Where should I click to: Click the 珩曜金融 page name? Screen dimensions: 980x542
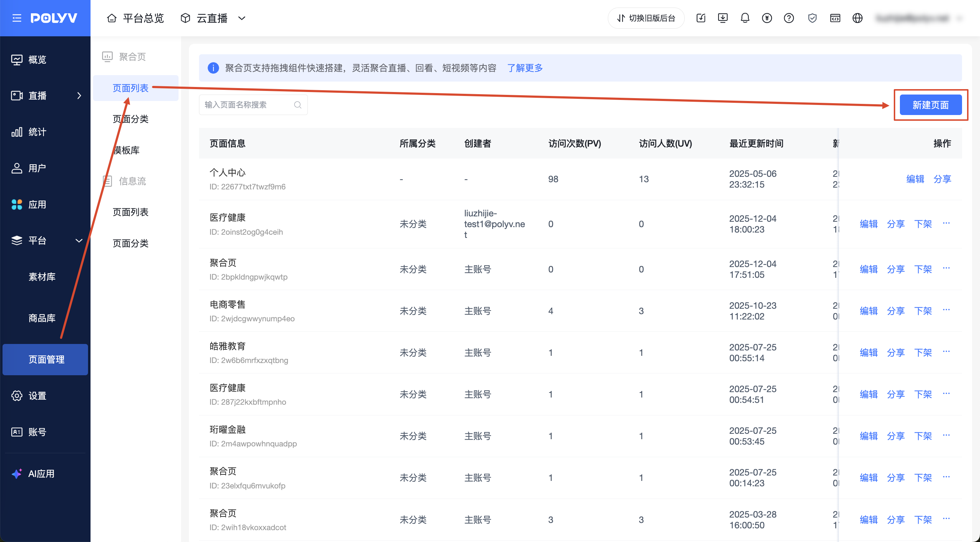coord(227,430)
